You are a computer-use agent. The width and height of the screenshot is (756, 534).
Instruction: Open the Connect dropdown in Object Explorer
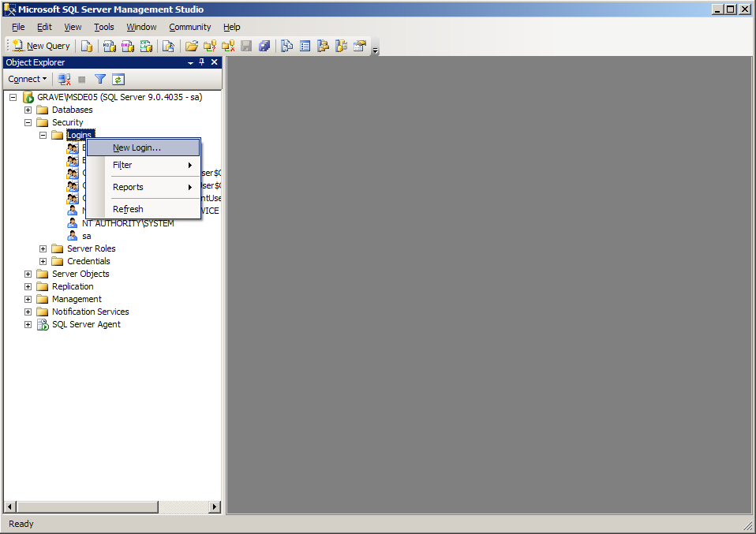[x=28, y=79]
